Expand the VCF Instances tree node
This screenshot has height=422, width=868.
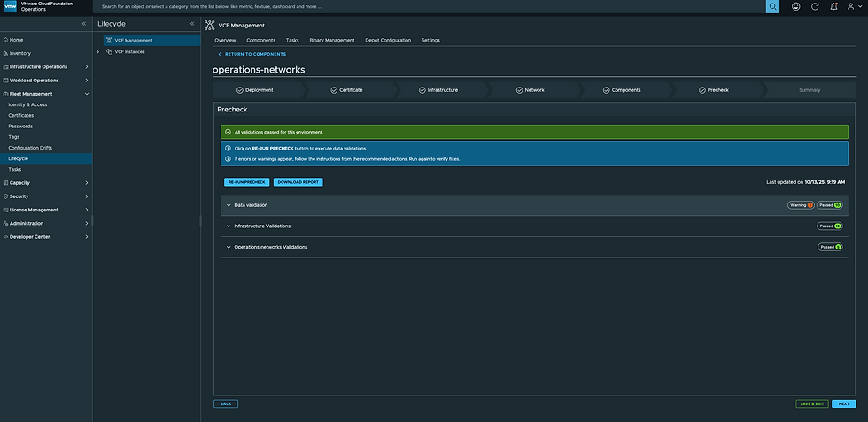pyautogui.click(x=98, y=51)
